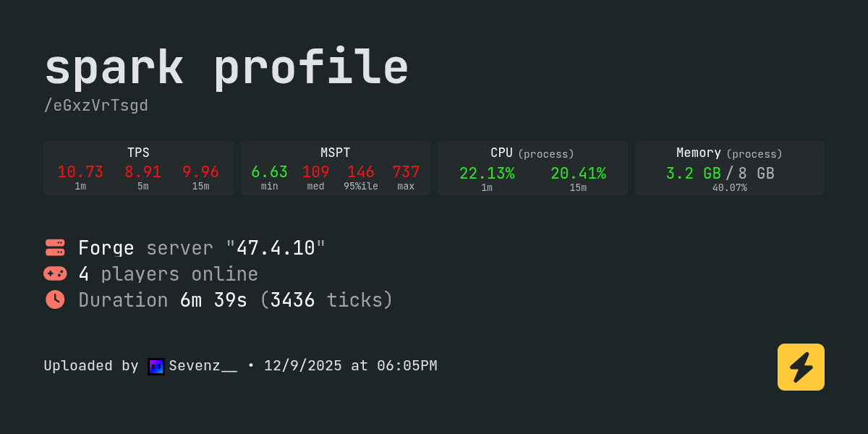
Task: Select the TPS statistics panel header
Action: tap(138, 153)
